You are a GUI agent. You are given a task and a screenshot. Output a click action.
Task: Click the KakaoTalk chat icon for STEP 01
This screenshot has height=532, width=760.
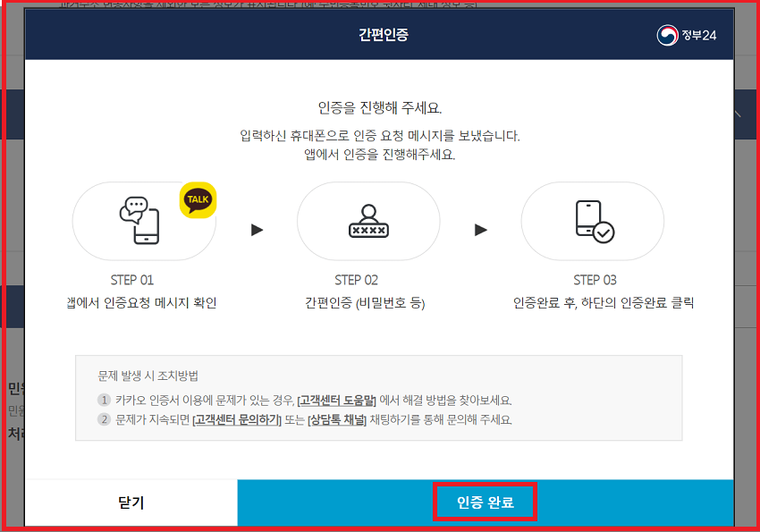141,221
